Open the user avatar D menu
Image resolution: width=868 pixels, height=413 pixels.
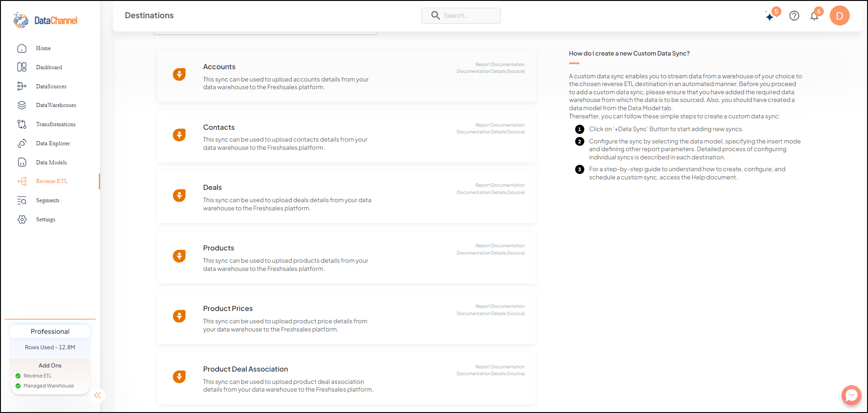(x=840, y=16)
